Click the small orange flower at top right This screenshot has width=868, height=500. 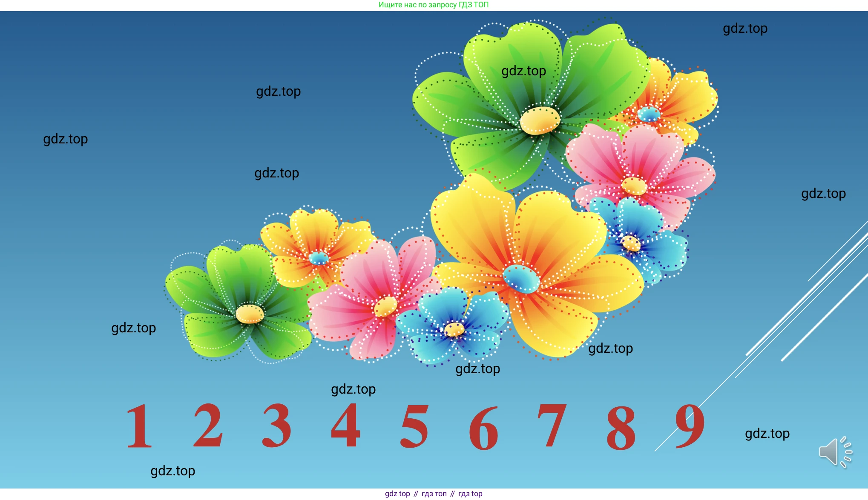pos(649,114)
